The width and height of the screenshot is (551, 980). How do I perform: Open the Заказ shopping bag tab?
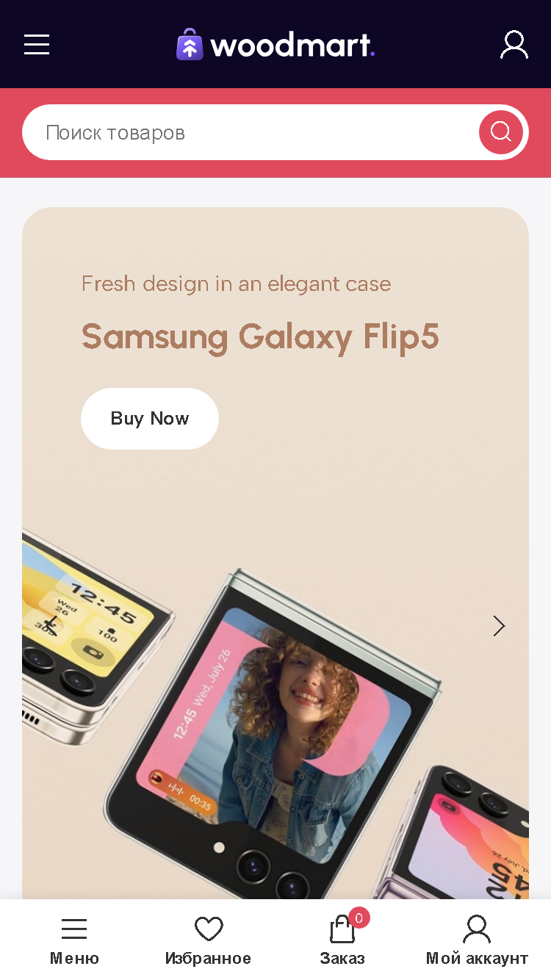click(342, 941)
